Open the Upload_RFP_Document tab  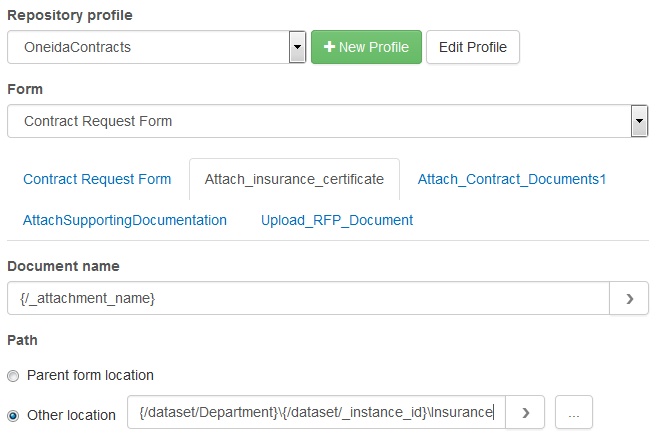[x=337, y=220]
